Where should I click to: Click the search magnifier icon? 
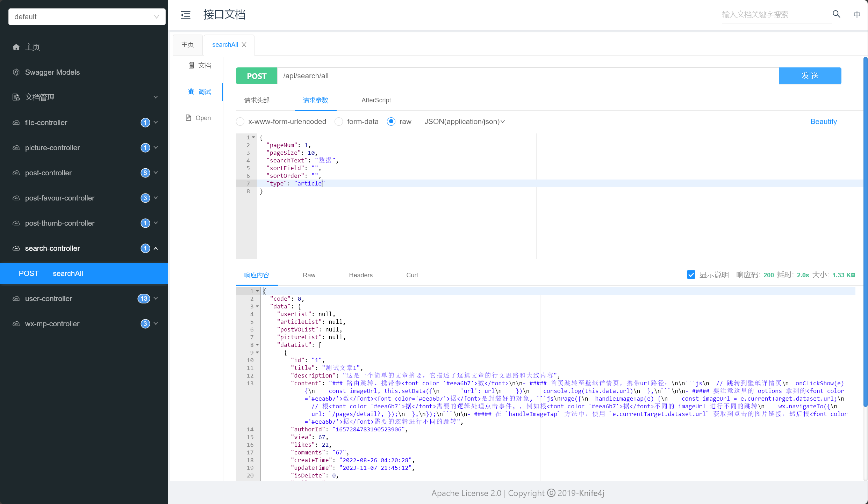click(x=836, y=14)
